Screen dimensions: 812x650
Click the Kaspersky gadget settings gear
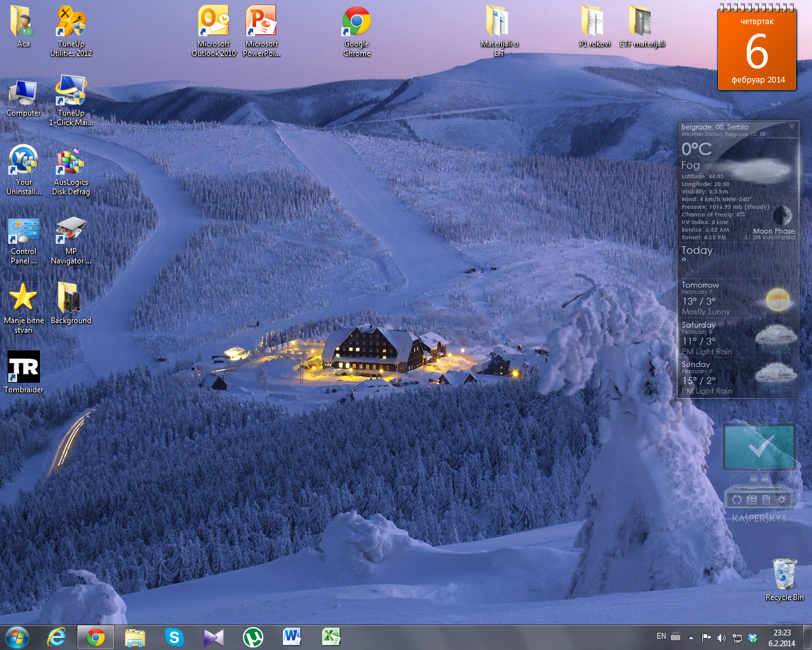(782, 500)
